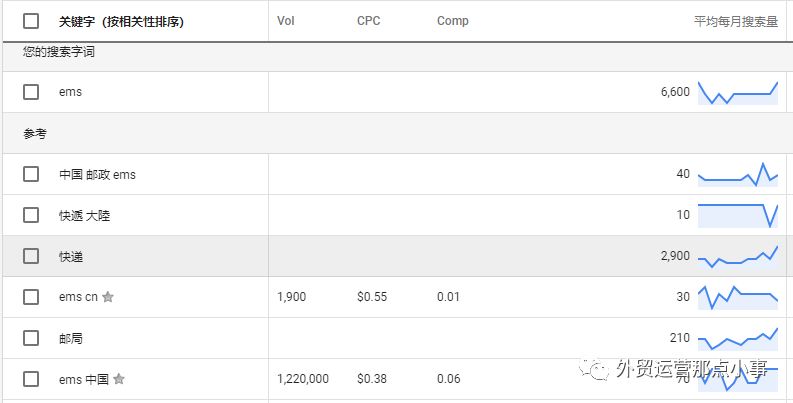Click the star icon beside ems cn
793x403 pixels.
tap(108, 297)
